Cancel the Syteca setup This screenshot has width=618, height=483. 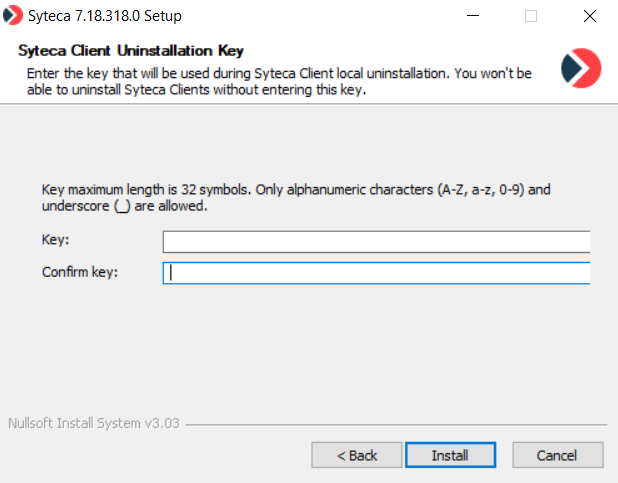click(557, 455)
